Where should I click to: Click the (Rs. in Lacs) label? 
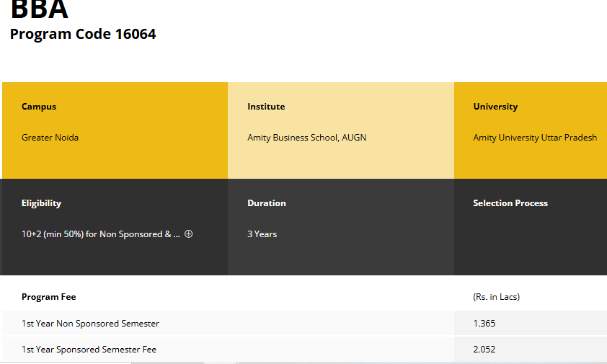(x=496, y=297)
